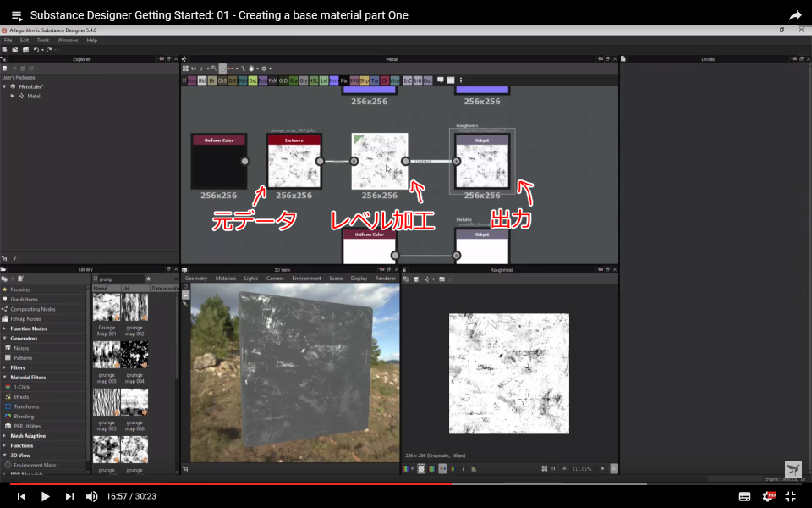Image resolution: width=812 pixels, height=508 pixels.
Task: Collapse Generators library category
Action: [5, 339]
